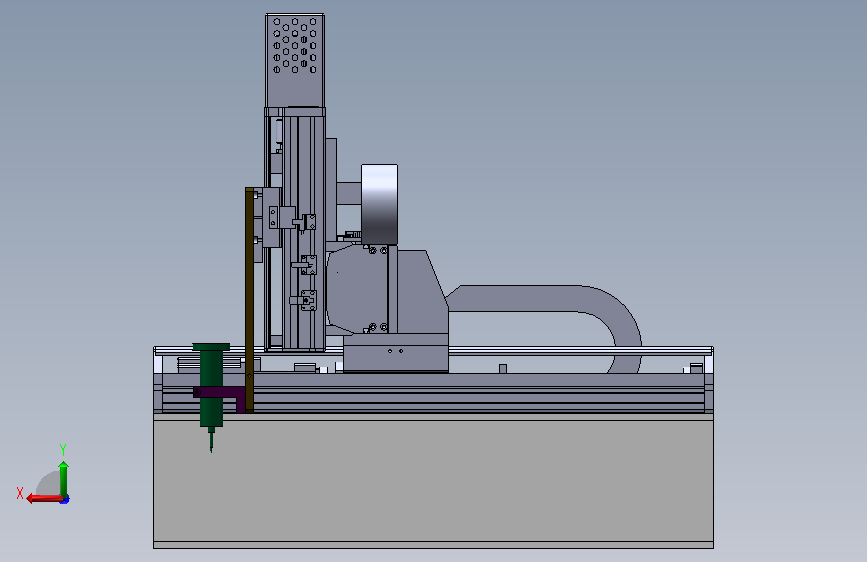The width and height of the screenshot is (867, 562).
Task: Select the trapezoidal gray housing behind the mount
Action: point(421,292)
